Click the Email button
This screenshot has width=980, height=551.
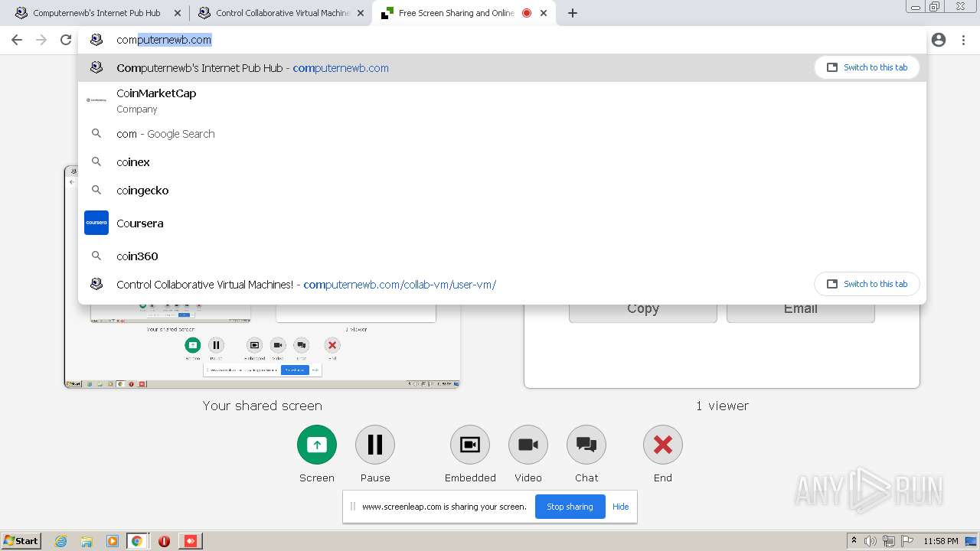[800, 311]
